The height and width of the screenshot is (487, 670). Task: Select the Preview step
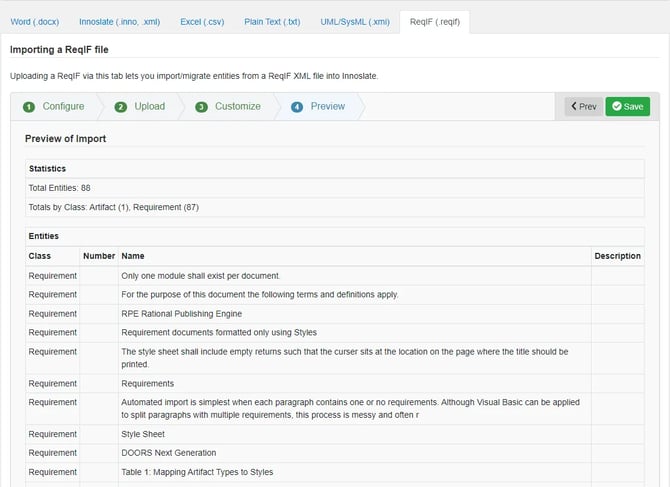(318, 106)
